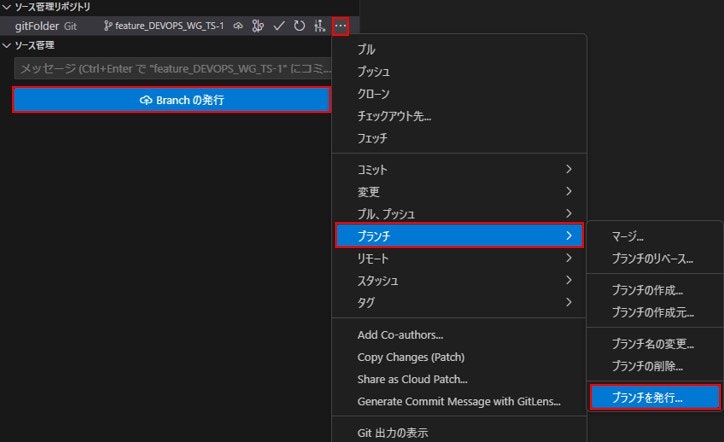Select マージ... in branch submenu
The image size is (724, 442).
pos(655,236)
